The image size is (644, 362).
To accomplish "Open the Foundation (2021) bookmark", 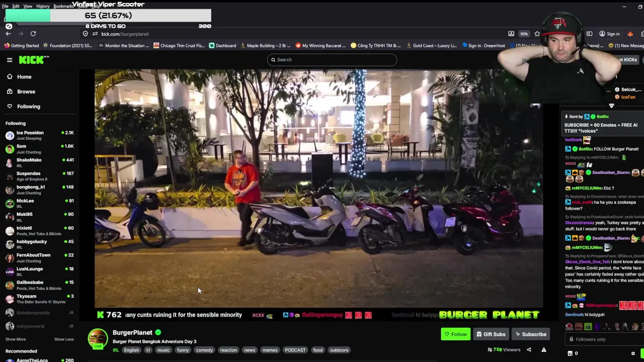I will tap(68, 46).
